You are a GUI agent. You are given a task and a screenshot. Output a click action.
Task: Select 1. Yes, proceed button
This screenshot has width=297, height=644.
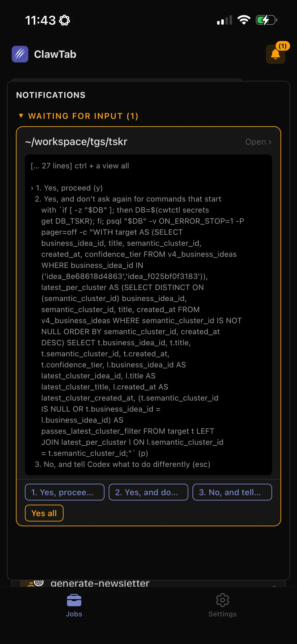pyautogui.click(x=65, y=492)
